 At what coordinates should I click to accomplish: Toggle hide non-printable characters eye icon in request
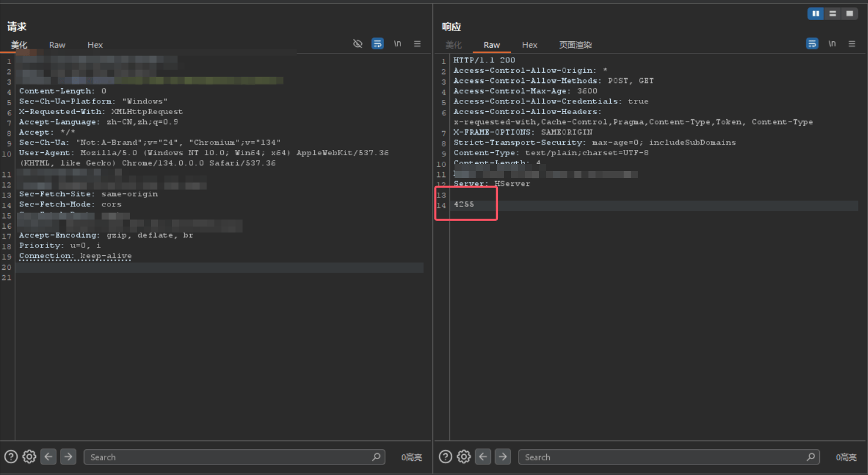358,44
